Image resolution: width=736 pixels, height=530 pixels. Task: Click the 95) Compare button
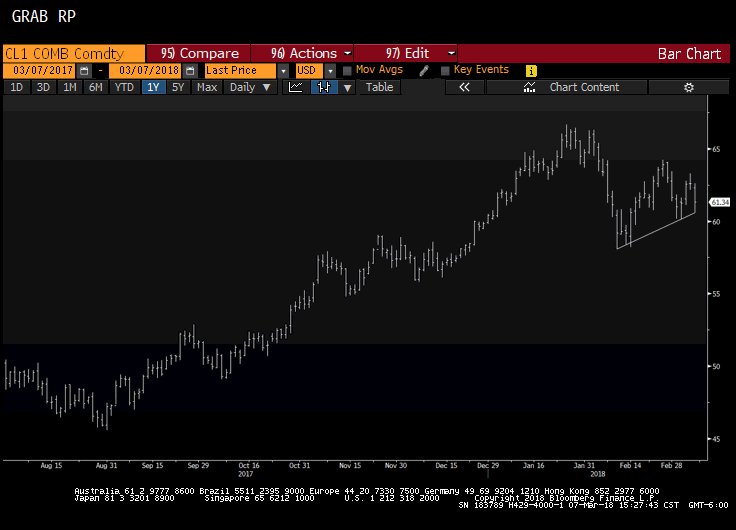[198, 54]
